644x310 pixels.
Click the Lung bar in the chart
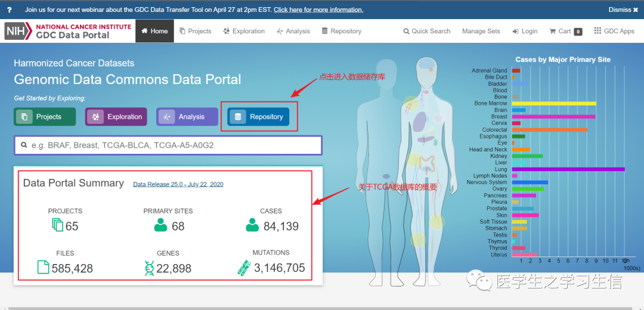pyautogui.click(x=568, y=169)
